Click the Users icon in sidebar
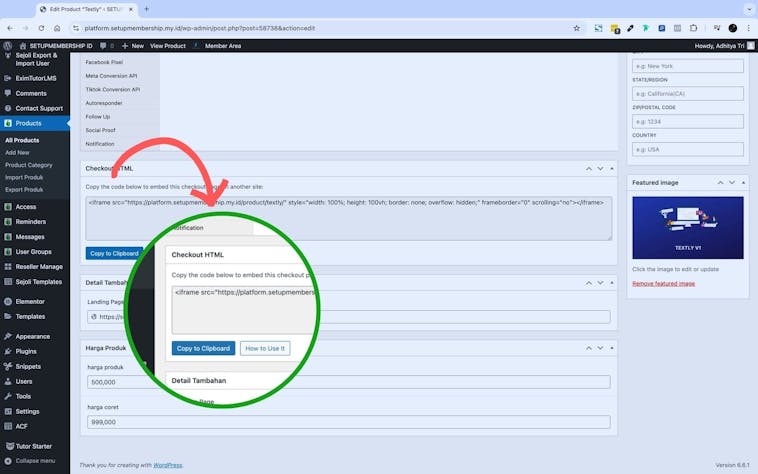The height and width of the screenshot is (474, 758). [8, 381]
